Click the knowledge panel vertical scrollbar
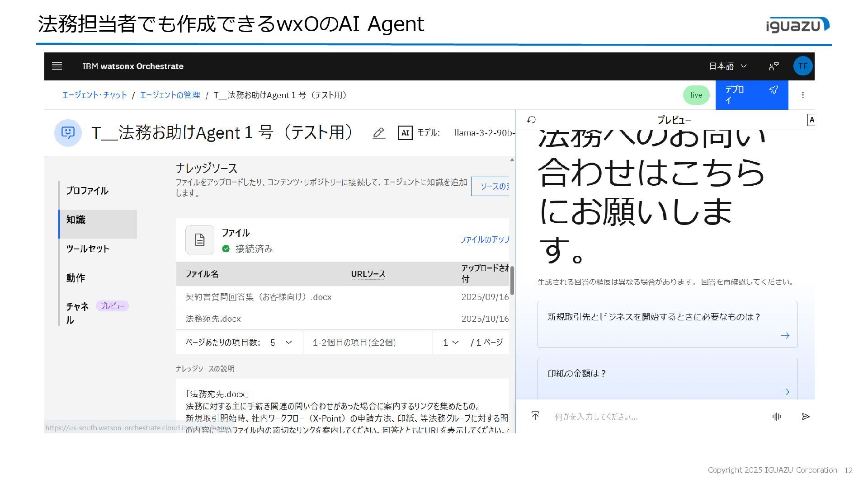The image size is (868, 488). click(512, 281)
